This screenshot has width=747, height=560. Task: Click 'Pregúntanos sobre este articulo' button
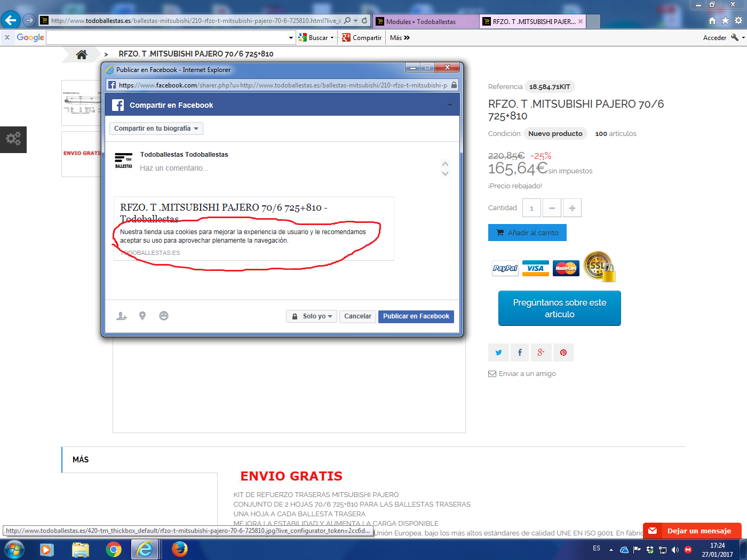tap(560, 308)
